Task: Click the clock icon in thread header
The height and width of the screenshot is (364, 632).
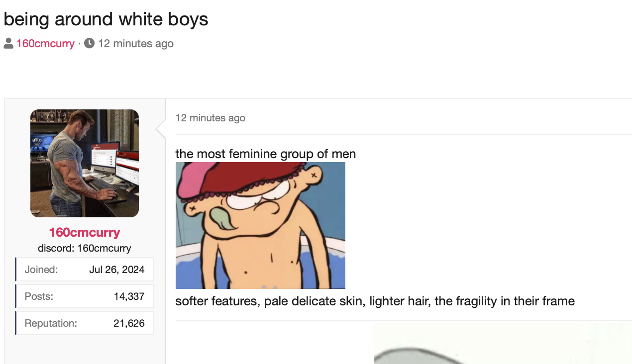Action: [90, 43]
